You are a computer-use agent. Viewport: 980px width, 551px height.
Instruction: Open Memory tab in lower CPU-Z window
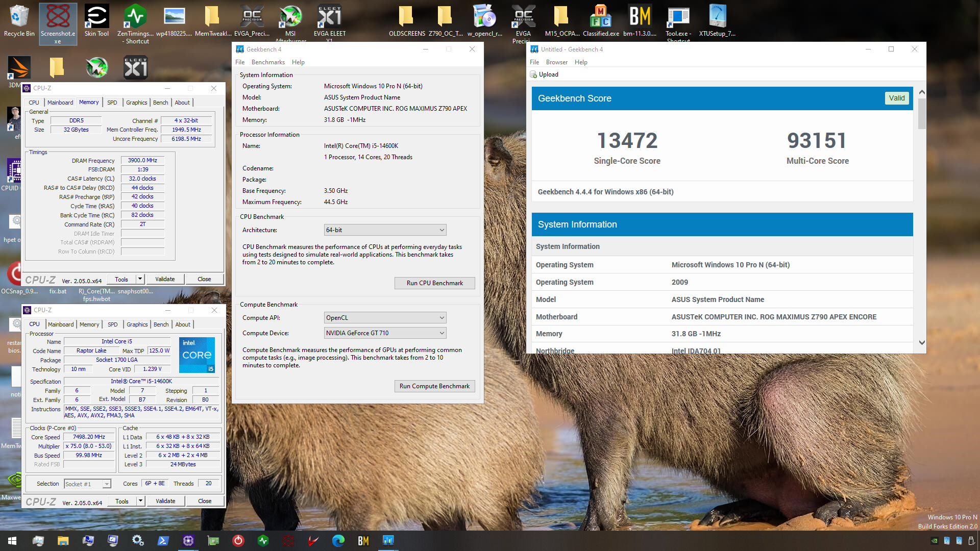pyautogui.click(x=89, y=324)
